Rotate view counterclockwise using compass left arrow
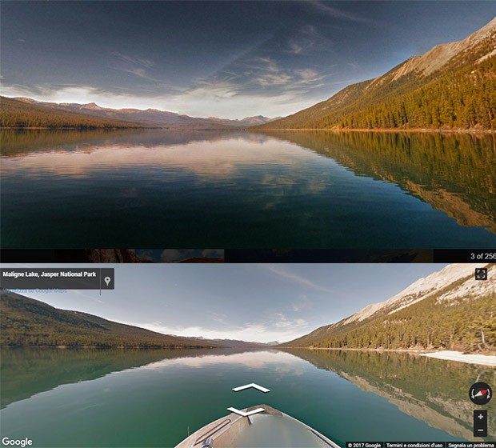 tap(473, 394)
